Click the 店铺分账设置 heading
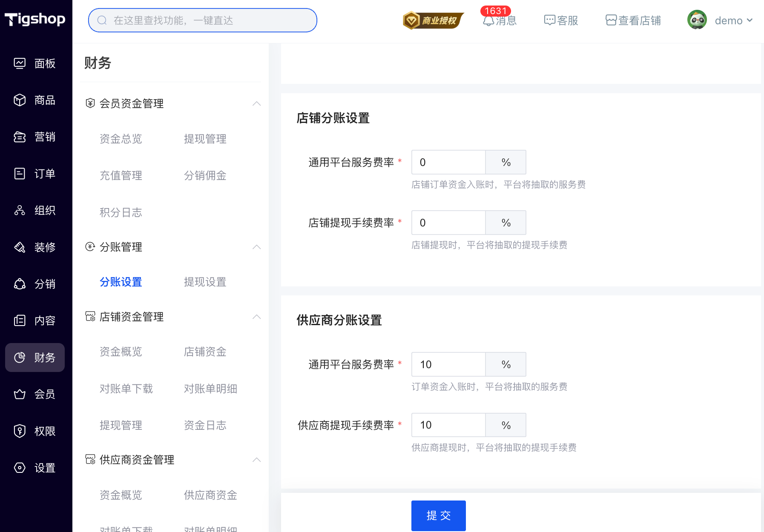This screenshot has width=764, height=532. click(x=333, y=118)
